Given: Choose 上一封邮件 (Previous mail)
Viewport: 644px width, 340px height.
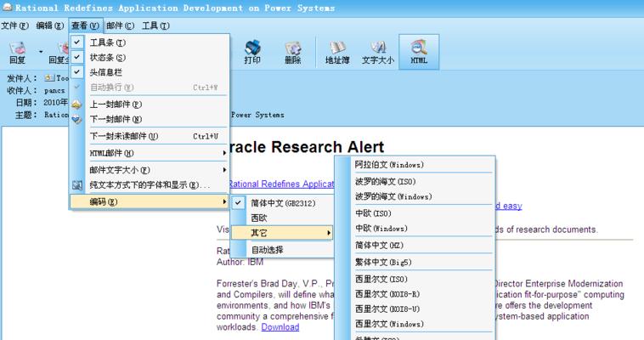Looking at the screenshot, I should [149, 105].
